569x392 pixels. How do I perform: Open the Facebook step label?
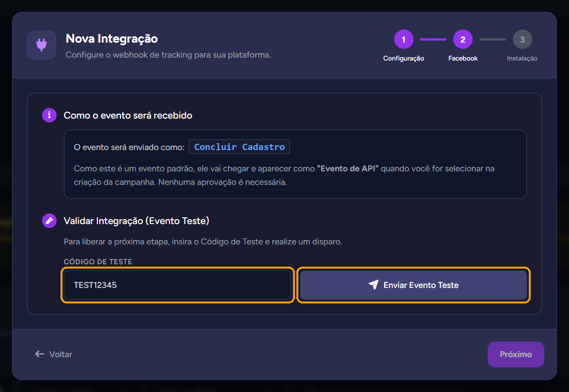(462, 59)
